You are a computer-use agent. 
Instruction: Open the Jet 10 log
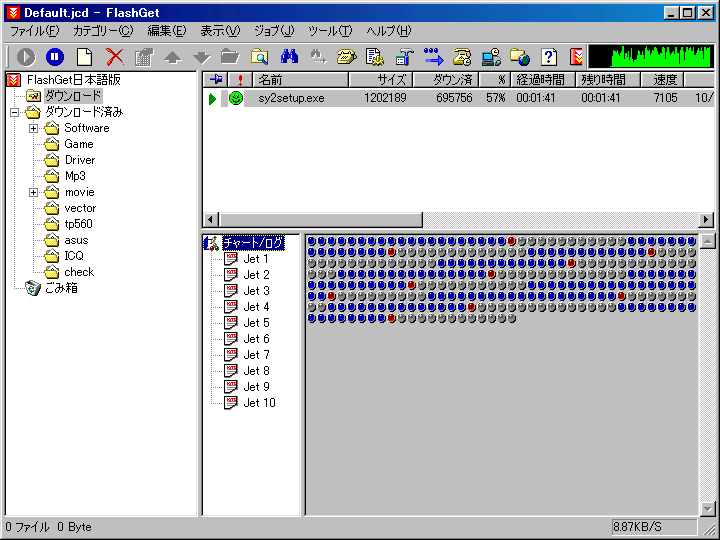coord(259,403)
